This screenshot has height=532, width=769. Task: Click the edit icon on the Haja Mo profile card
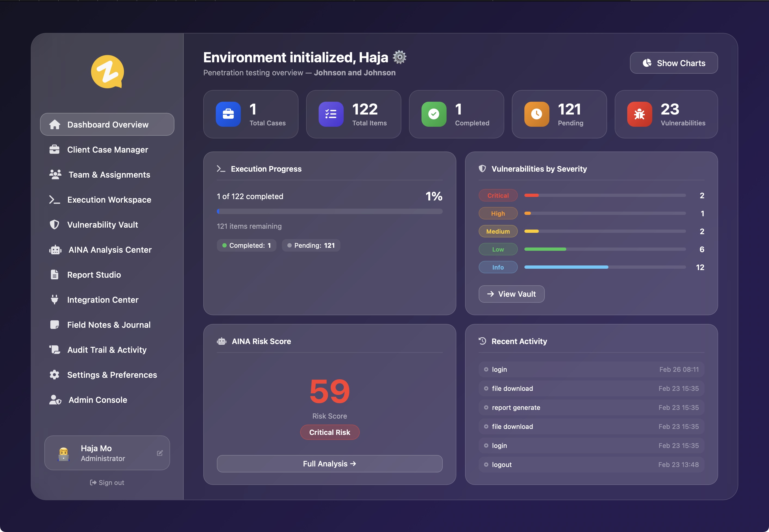click(x=160, y=453)
